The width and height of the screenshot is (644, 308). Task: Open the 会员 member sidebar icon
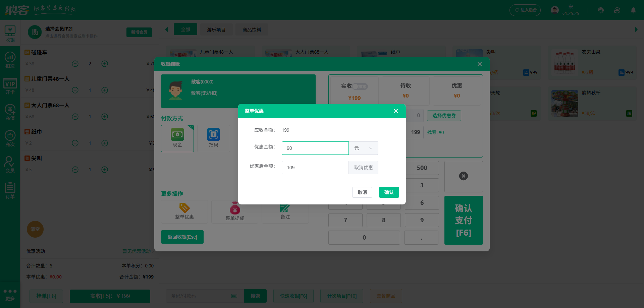tap(10, 165)
